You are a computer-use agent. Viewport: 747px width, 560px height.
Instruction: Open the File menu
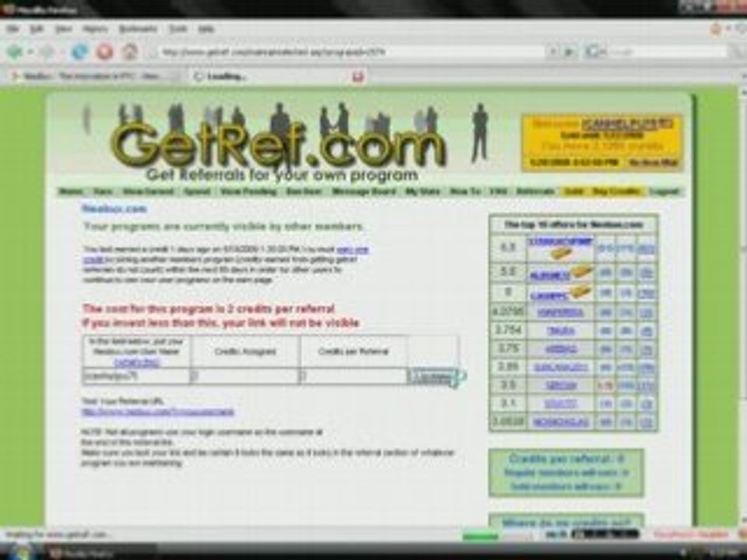[12, 29]
